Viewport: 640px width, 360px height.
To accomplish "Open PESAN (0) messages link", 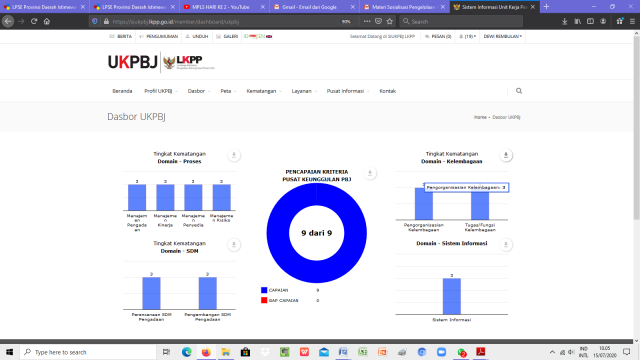I will tap(438, 36).
